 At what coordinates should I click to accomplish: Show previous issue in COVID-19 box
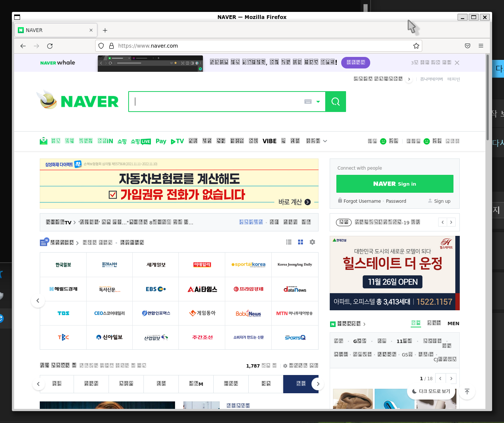click(x=442, y=222)
